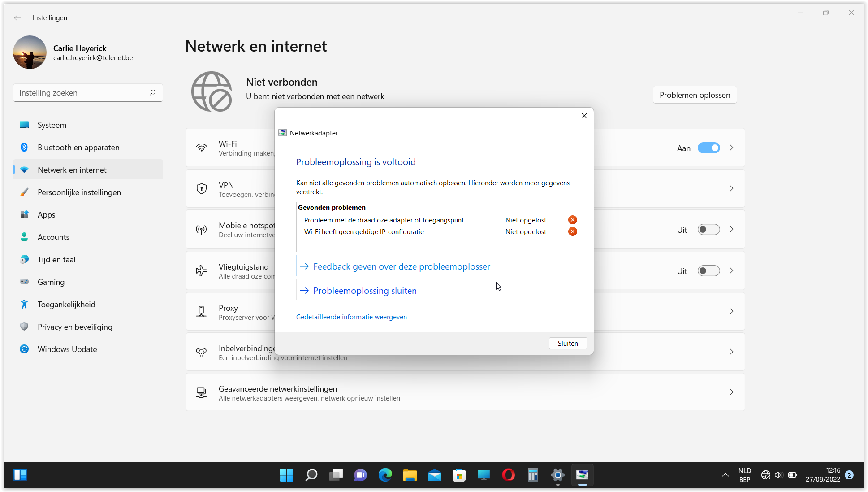
Task: Open Gedetailleerde informatie weergeven link
Action: (351, 317)
